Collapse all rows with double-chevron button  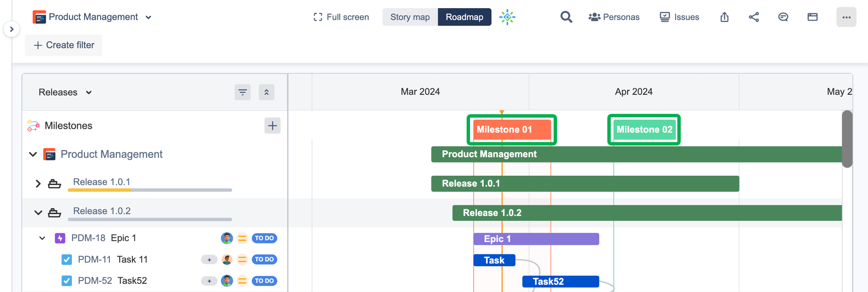point(266,92)
